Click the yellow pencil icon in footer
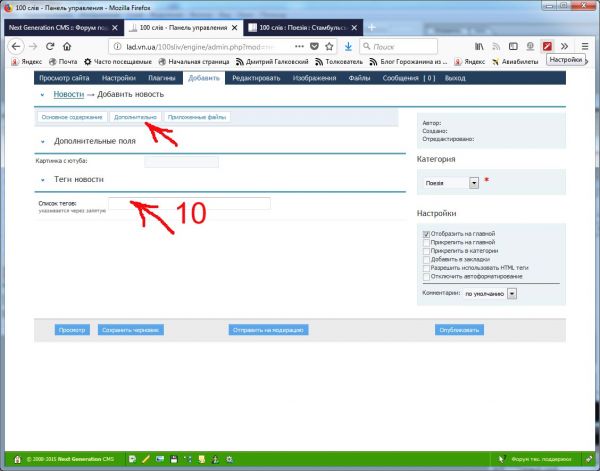 tap(146, 459)
